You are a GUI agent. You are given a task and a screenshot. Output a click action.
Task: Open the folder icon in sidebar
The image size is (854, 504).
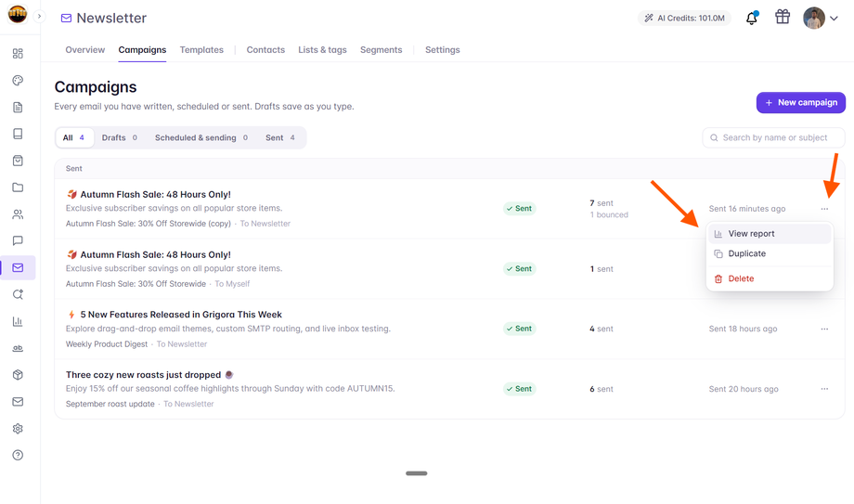click(18, 187)
